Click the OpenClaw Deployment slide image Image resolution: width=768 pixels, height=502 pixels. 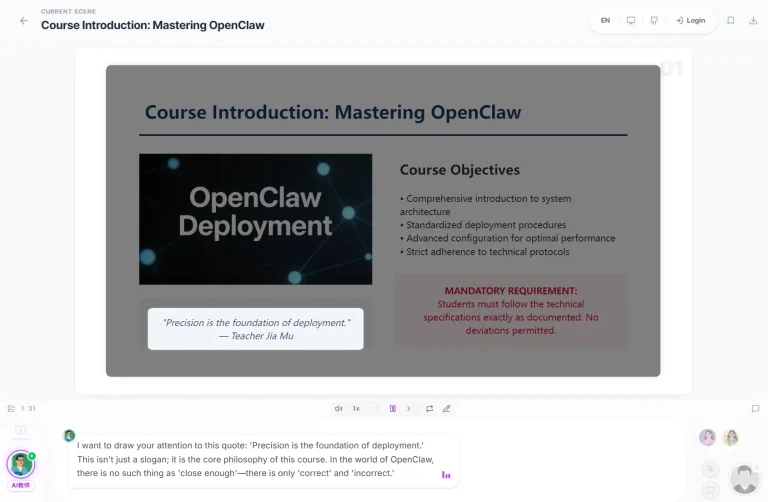tap(255, 219)
